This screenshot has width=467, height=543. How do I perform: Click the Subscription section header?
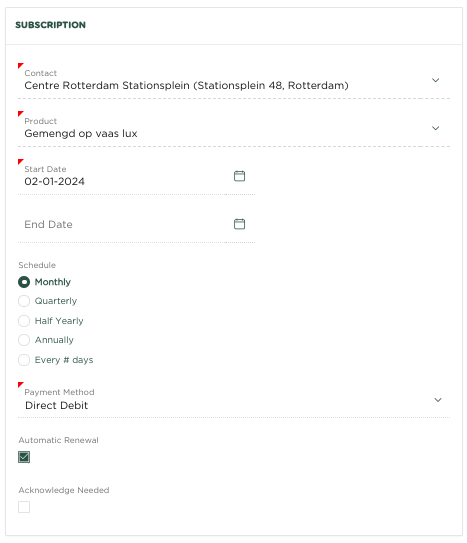tap(50, 25)
